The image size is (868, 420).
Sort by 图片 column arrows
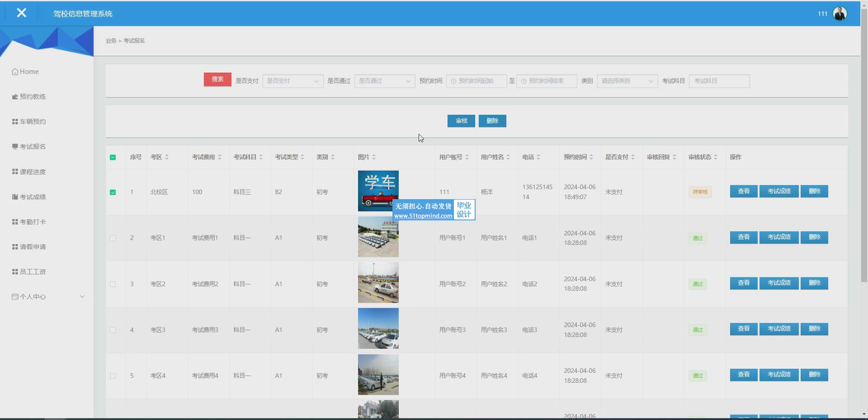coord(374,157)
